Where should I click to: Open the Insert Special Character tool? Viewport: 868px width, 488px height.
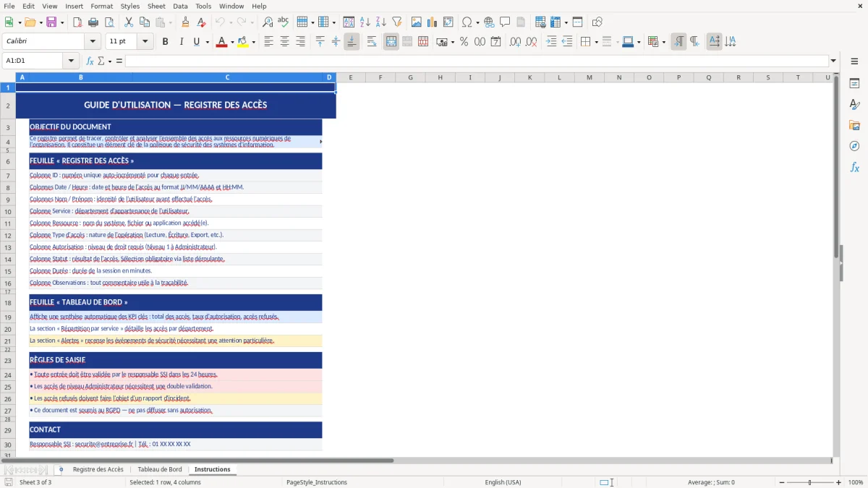tap(467, 22)
